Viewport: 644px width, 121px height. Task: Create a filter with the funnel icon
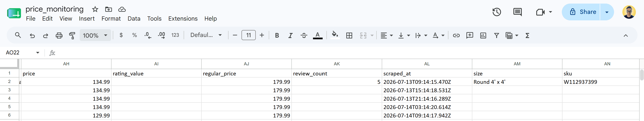coord(496,35)
